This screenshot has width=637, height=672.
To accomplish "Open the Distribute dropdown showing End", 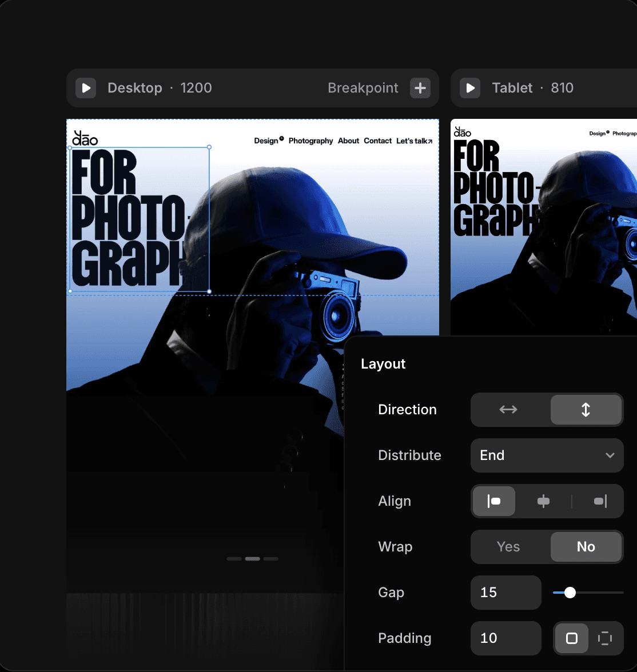I will [x=546, y=455].
